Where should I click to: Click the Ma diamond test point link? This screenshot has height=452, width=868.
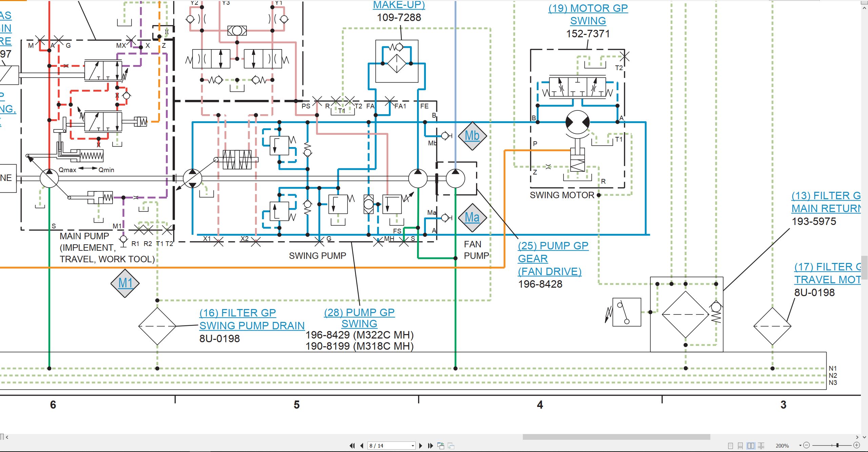click(472, 218)
